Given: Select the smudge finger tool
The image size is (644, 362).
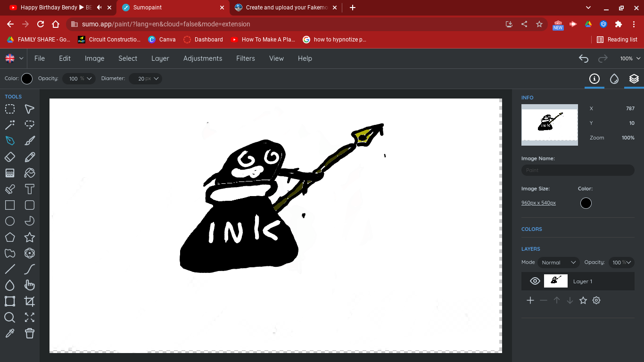Looking at the screenshot, I should coord(30,285).
